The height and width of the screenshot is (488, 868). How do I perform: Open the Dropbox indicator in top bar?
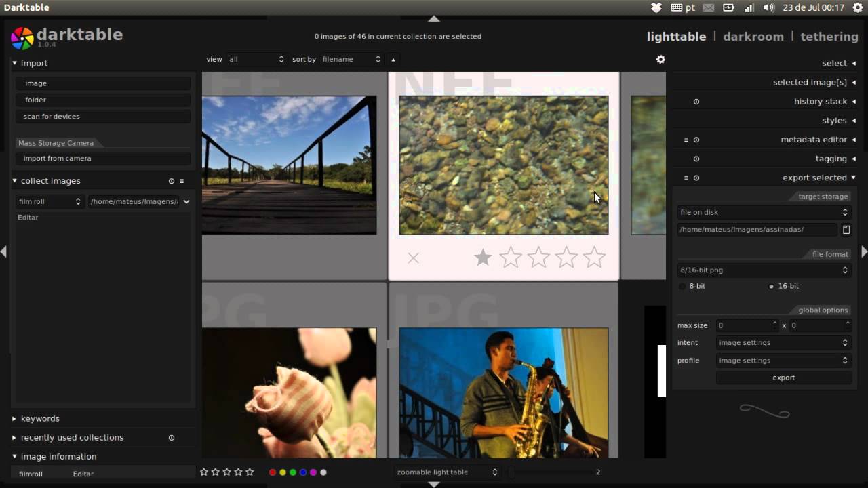point(656,7)
